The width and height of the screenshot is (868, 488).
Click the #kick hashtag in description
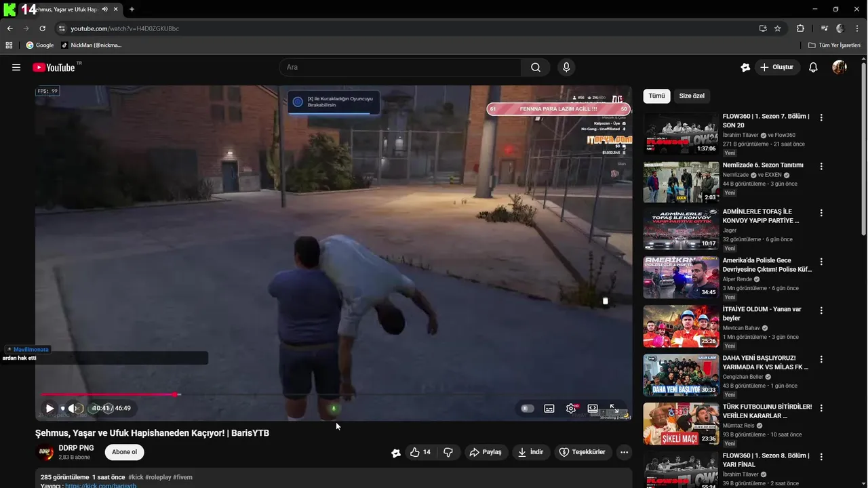tap(136, 477)
